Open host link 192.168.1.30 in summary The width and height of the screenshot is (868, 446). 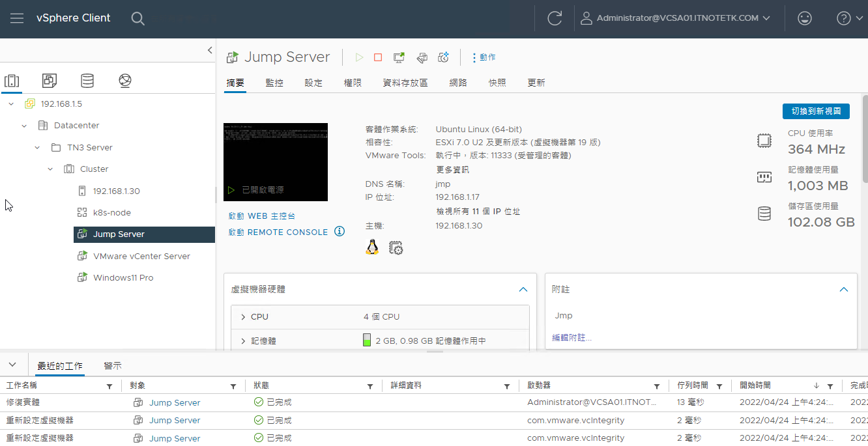point(459,225)
